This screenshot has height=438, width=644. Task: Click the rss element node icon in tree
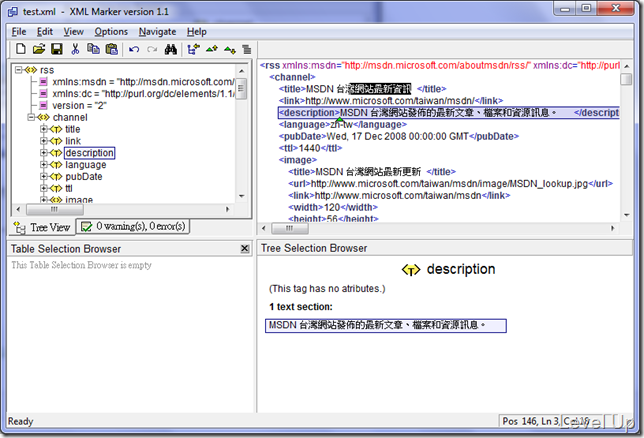tap(31, 70)
